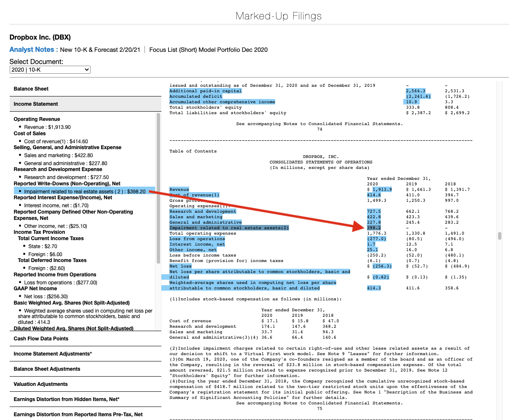
Task: Click highlighted Revenue value 1,913.9 in filing
Action: tap(382, 190)
